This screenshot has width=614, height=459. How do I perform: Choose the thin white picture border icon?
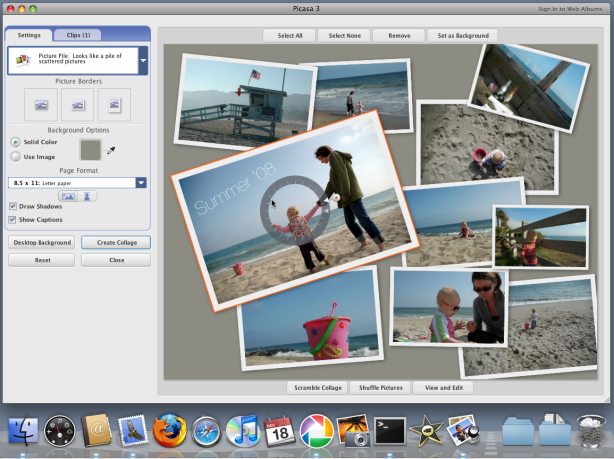78,104
